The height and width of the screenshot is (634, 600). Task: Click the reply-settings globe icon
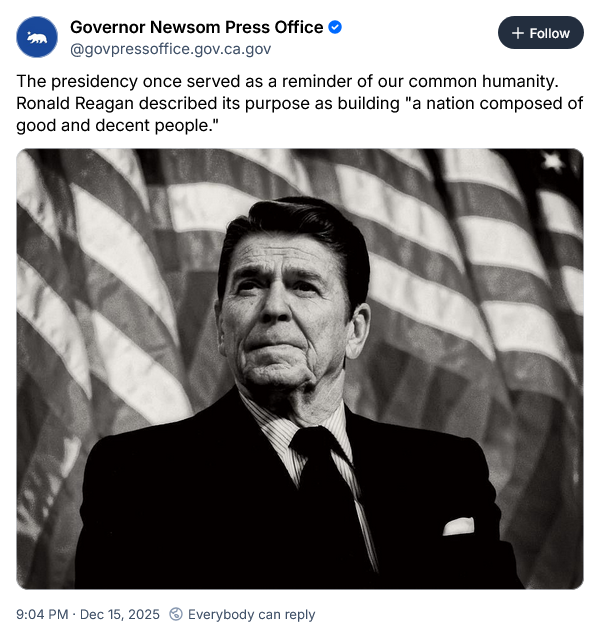[x=176, y=614]
